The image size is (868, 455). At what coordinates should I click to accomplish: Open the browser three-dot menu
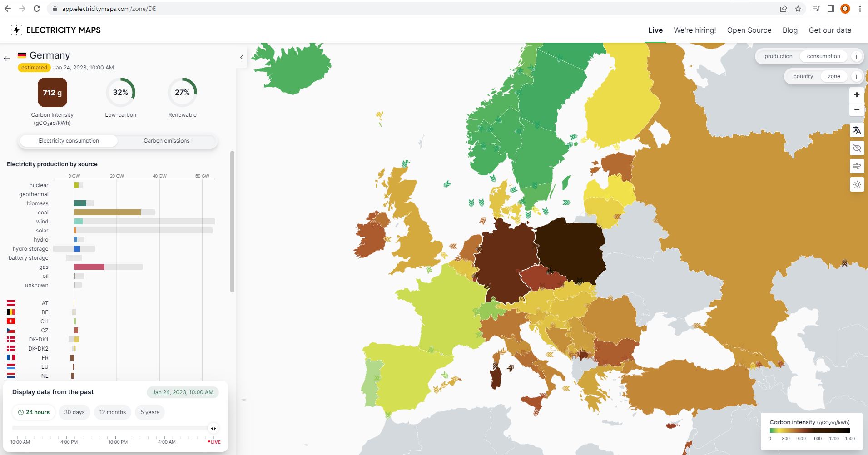tap(860, 9)
